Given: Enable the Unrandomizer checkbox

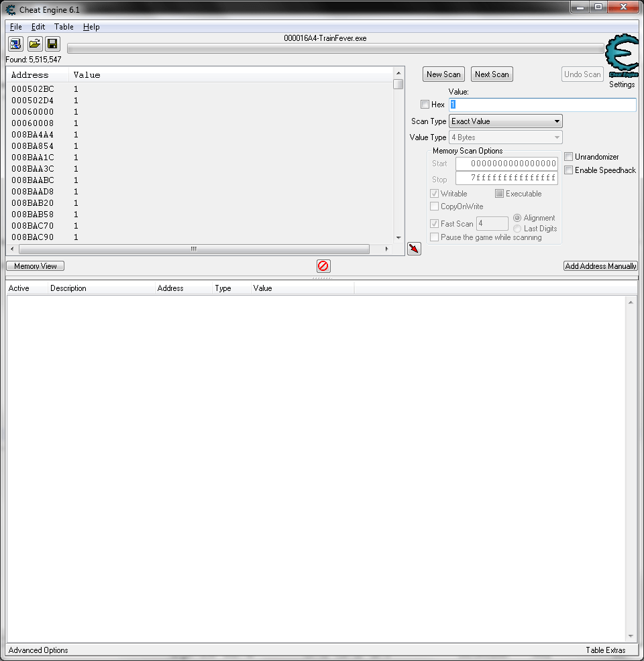Looking at the screenshot, I should tap(568, 157).
